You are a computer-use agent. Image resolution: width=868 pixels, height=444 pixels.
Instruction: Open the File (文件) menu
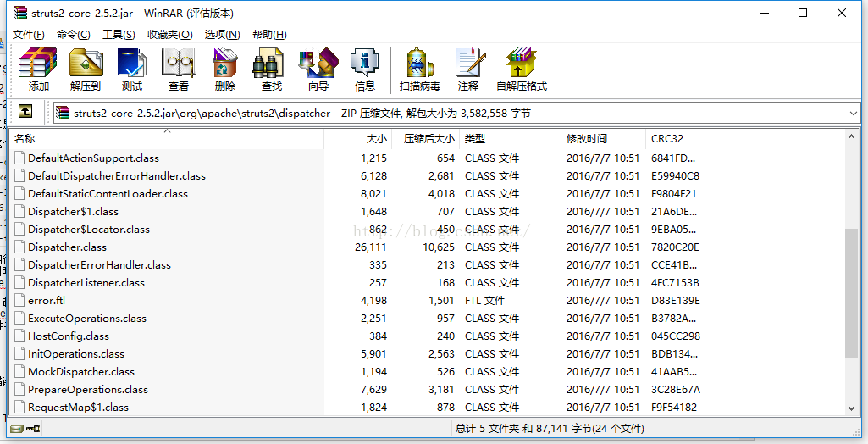point(28,35)
